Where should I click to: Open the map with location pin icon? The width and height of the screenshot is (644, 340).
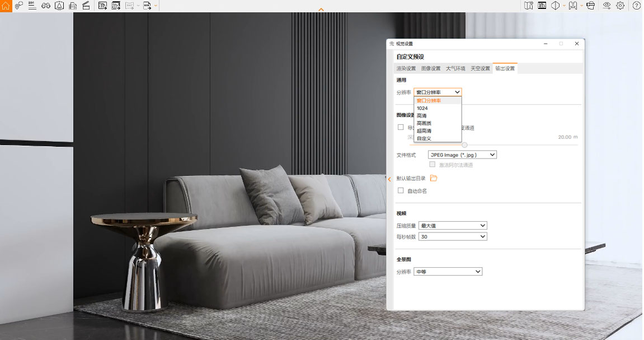(529, 6)
